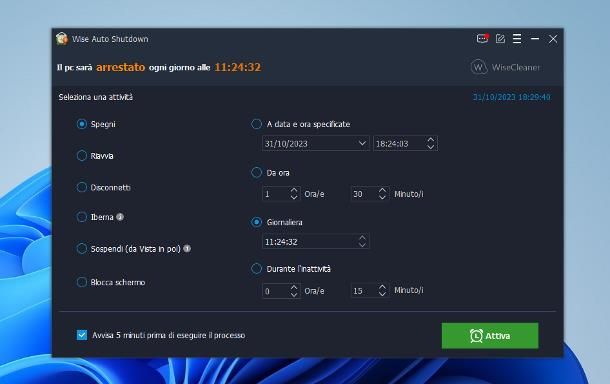Click info icon next to Iberna
Screen dimensions: 610x384
click(120, 217)
